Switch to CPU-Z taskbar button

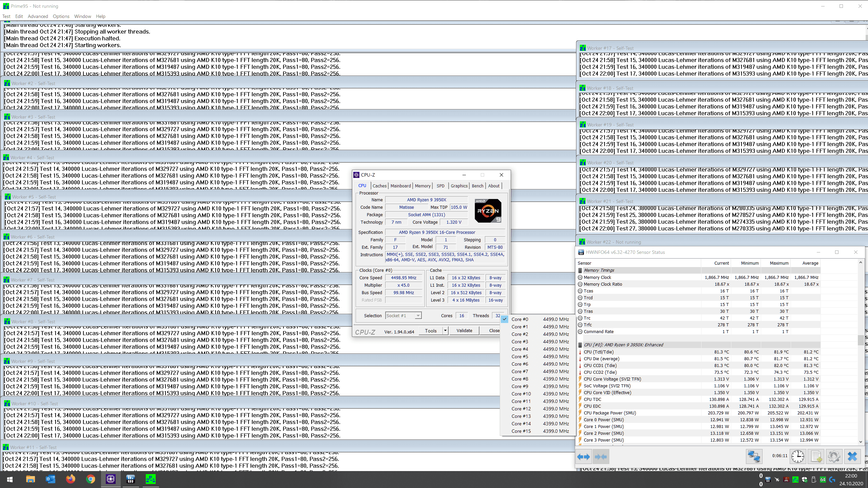pyautogui.click(x=111, y=479)
